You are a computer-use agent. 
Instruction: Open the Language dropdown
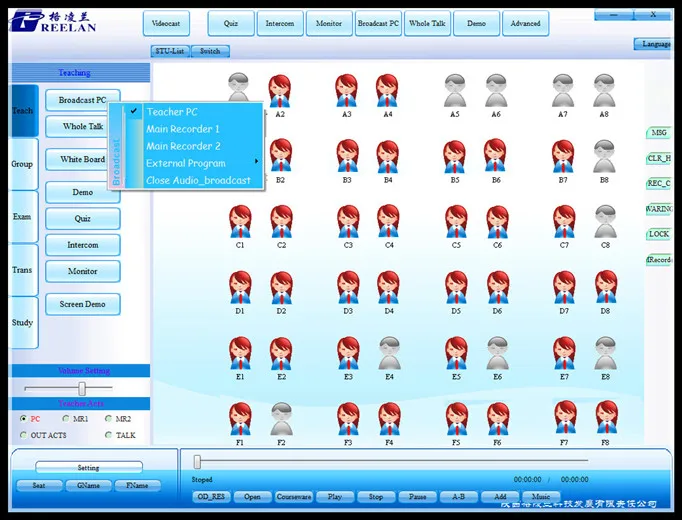pyautogui.click(x=654, y=44)
